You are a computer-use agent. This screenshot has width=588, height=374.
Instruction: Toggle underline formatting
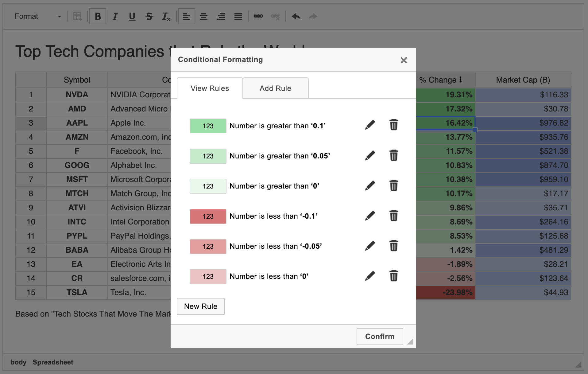click(132, 16)
